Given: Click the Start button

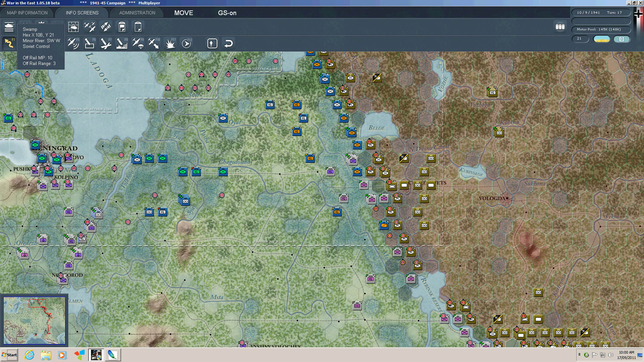Looking at the screenshot, I should click(9, 355).
